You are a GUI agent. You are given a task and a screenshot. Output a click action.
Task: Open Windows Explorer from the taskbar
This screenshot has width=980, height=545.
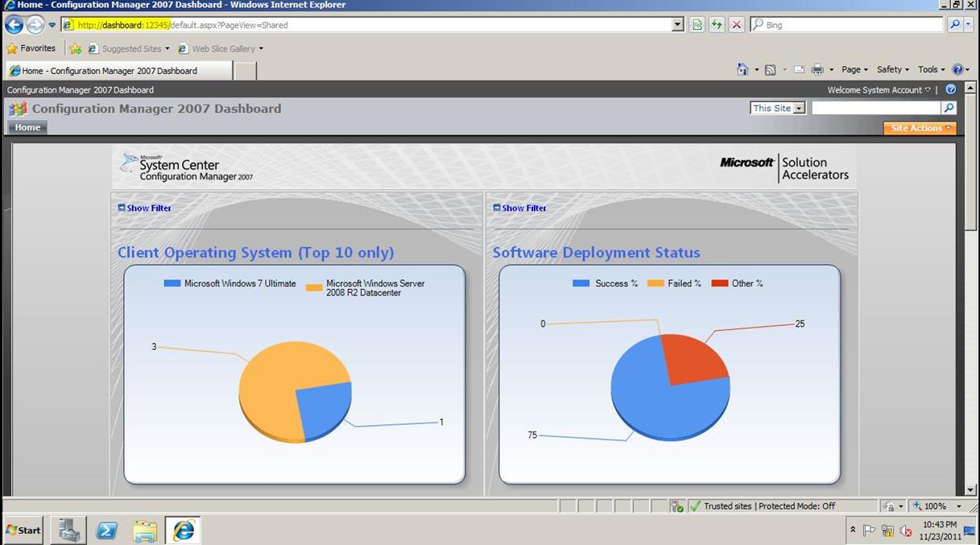click(x=145, y=530)
